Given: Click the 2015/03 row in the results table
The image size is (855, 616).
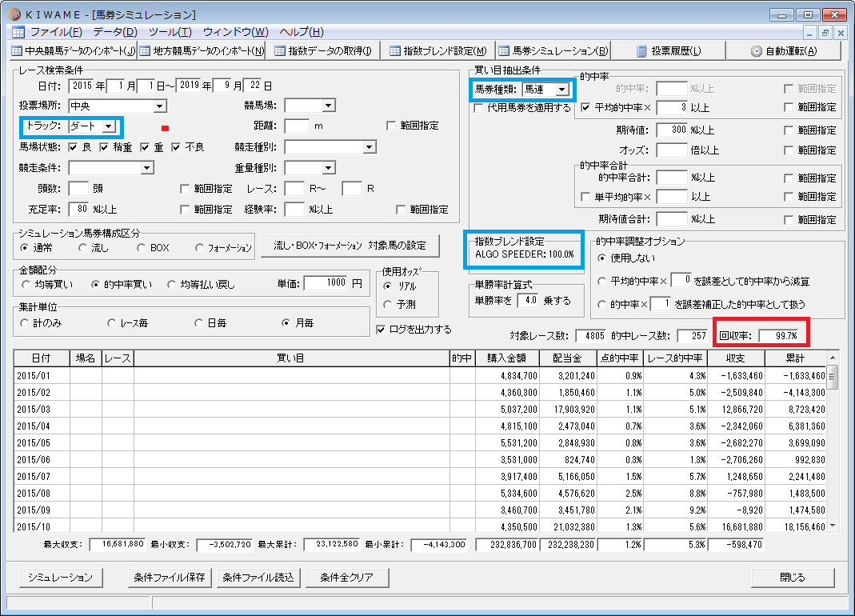Looking at the screenshot, I should click(420, 410).
